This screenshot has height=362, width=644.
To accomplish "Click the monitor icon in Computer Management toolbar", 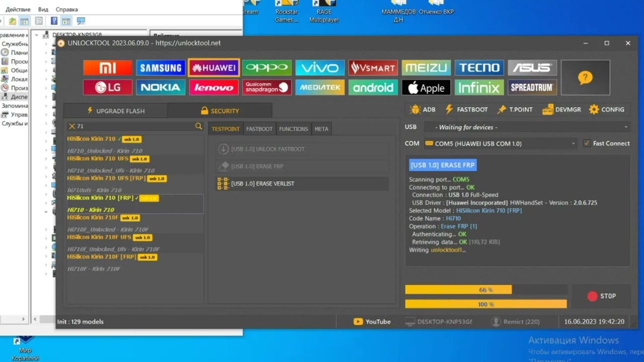I will coord(80,21).
